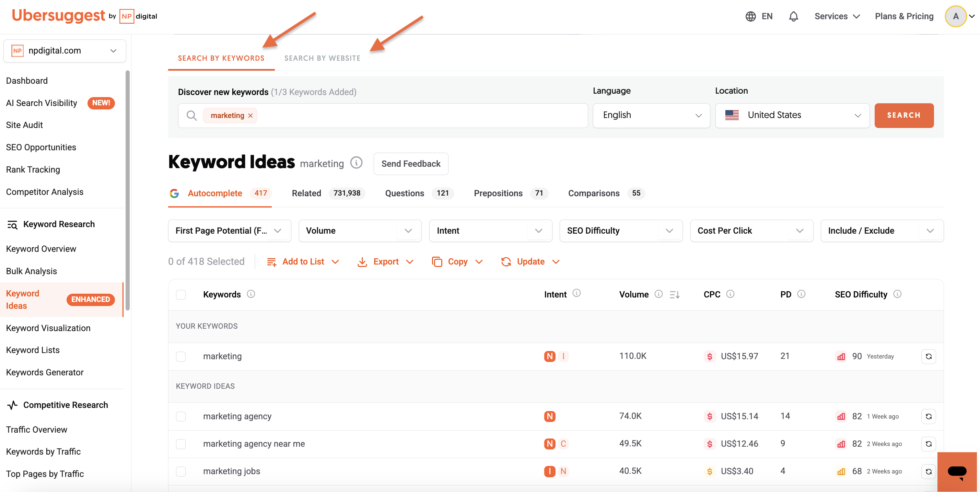Switch to the SEARCH BY WEBSITE tab
The width and height of the screenshot is (980, 492).
pos(322,58)
